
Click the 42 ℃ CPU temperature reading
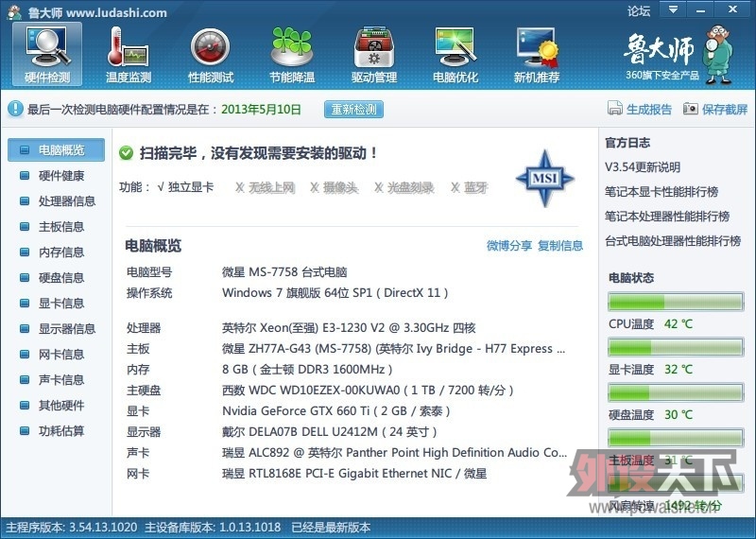click(x=678, y=323)
